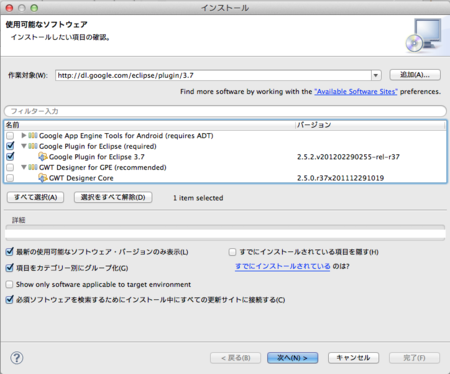Click the Cancel (キャンセル) button
The width and height of the screenshot is (450, 374).
click(353, 358)
